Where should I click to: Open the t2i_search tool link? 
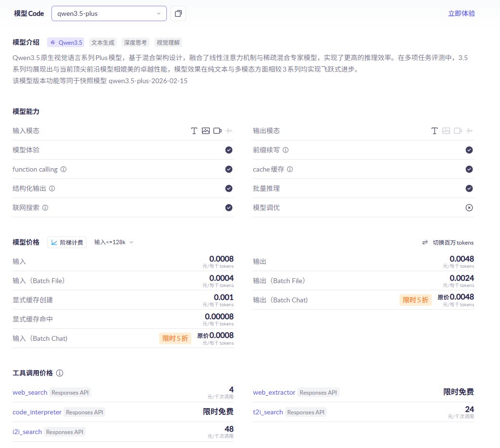(x=268, y=412)
